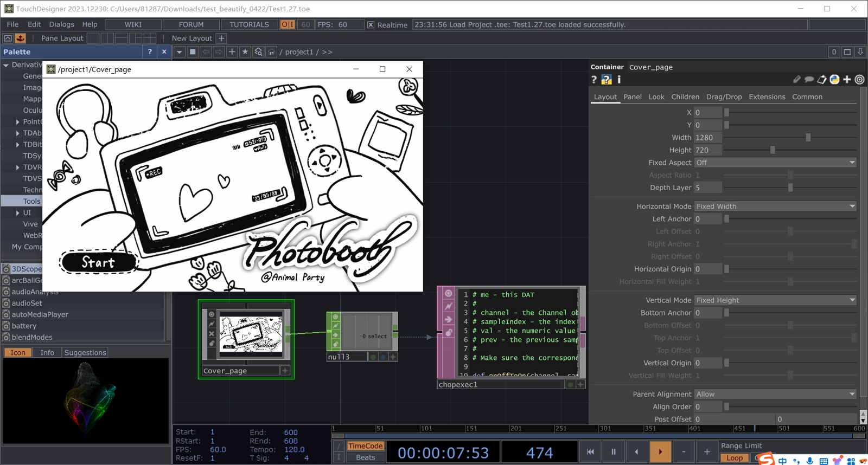Select the single pane layout icon
The height and width of the screenshot is (465, 868).
pos(93,38)
